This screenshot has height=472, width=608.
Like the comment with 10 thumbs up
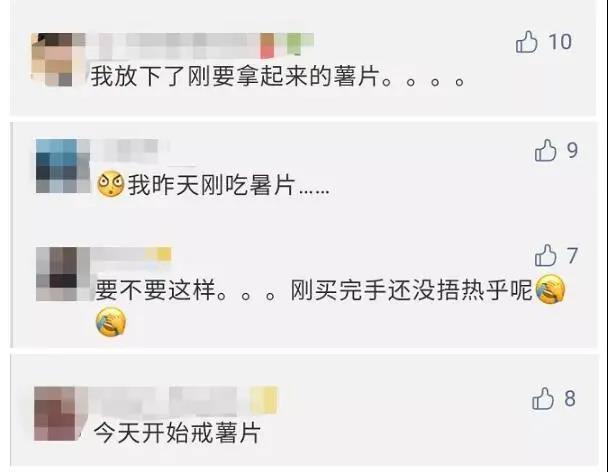tap(527, 42)
